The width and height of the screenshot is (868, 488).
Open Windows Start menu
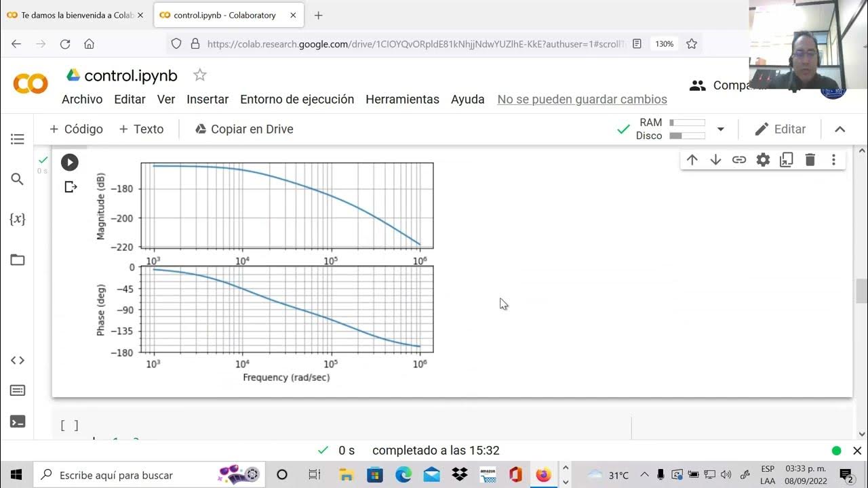(16, 474)
